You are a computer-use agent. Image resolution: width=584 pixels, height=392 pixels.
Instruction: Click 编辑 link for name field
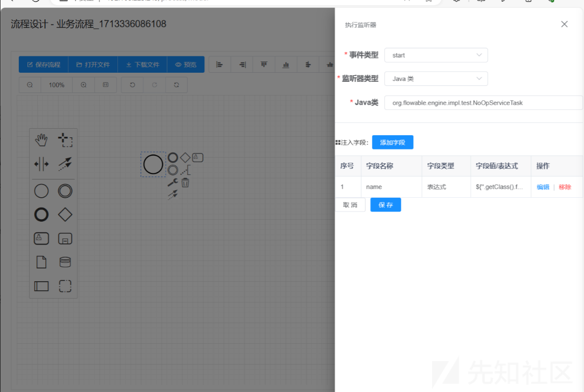tap(543, 187)
